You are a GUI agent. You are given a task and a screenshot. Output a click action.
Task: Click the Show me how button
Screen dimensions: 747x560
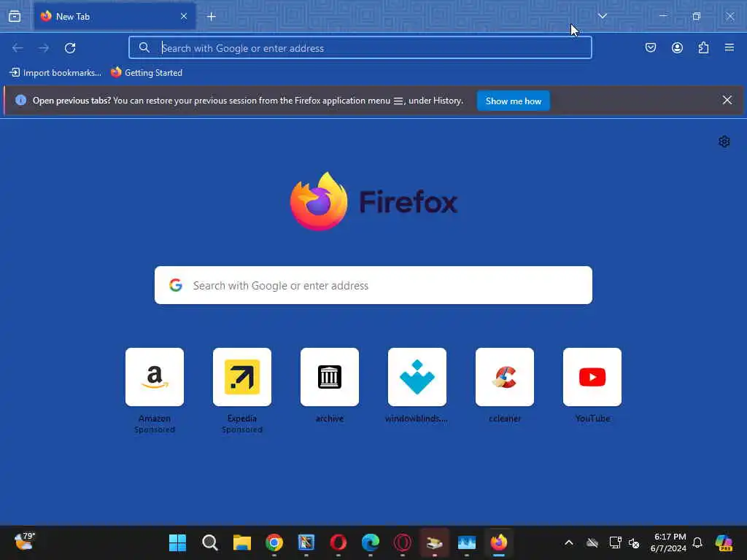(514, 101)
